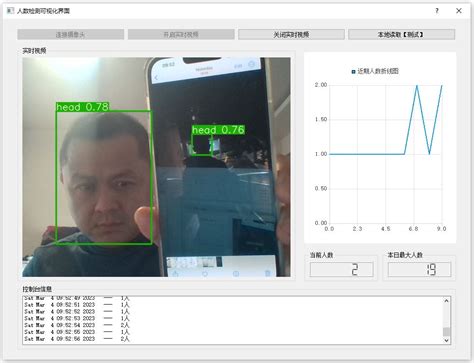Click the 1.50 value on chart y-axis
The width and height of the screenshot is (474, 363).
(x=321, y=119)
